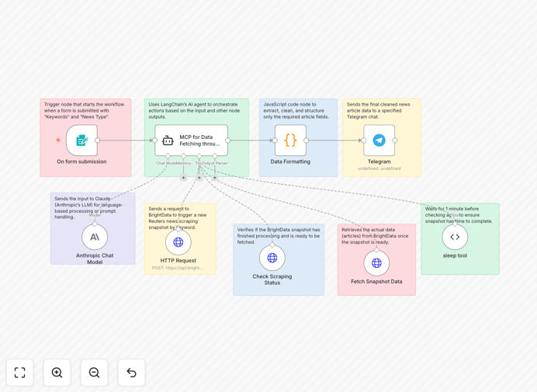Viewport: 537px width, 392px height.
Task: Click the POST URL subtitle under HTTP Request
Action: (x=178, y=268)
